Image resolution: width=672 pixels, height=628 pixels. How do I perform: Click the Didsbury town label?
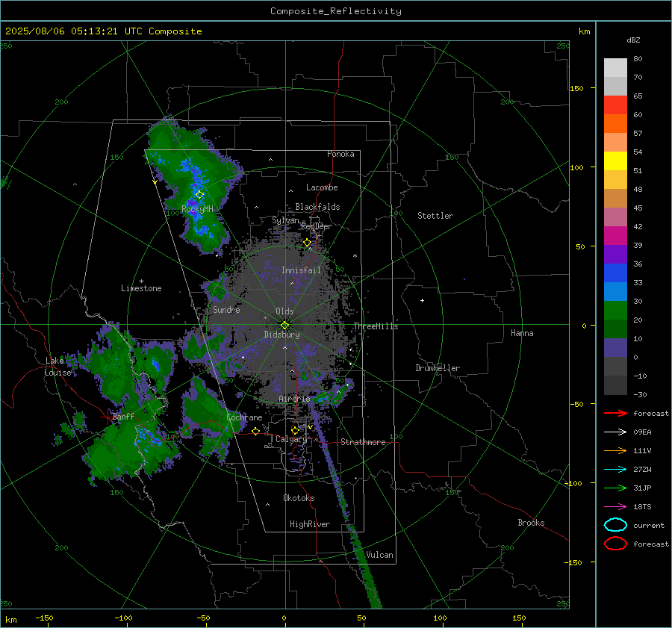(282, 335)
